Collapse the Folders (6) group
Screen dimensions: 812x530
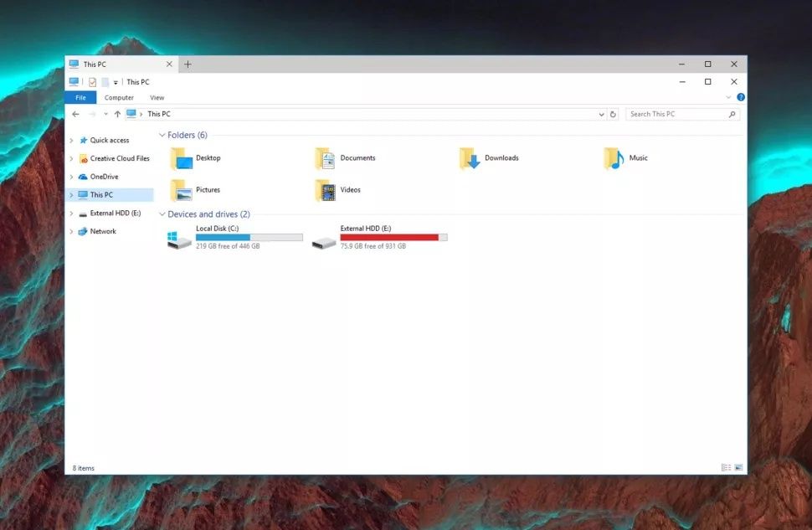pos(162,135)
